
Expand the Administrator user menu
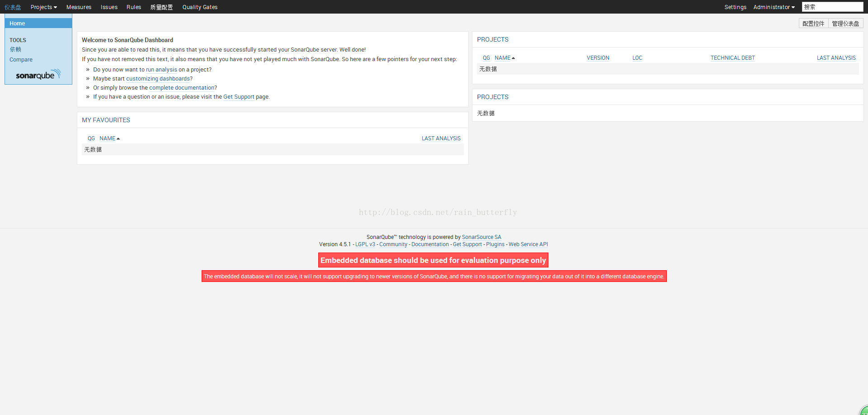point(774,7)
